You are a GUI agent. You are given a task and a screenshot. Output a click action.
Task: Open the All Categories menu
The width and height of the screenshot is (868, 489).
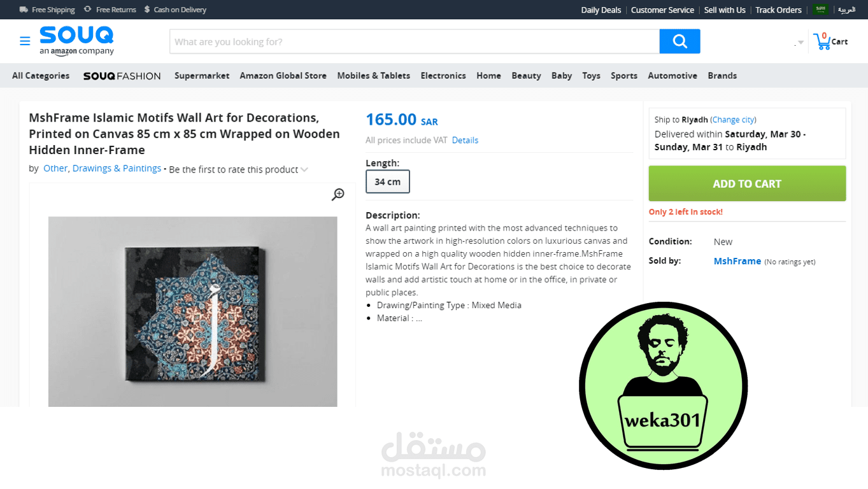pos(41,75)
